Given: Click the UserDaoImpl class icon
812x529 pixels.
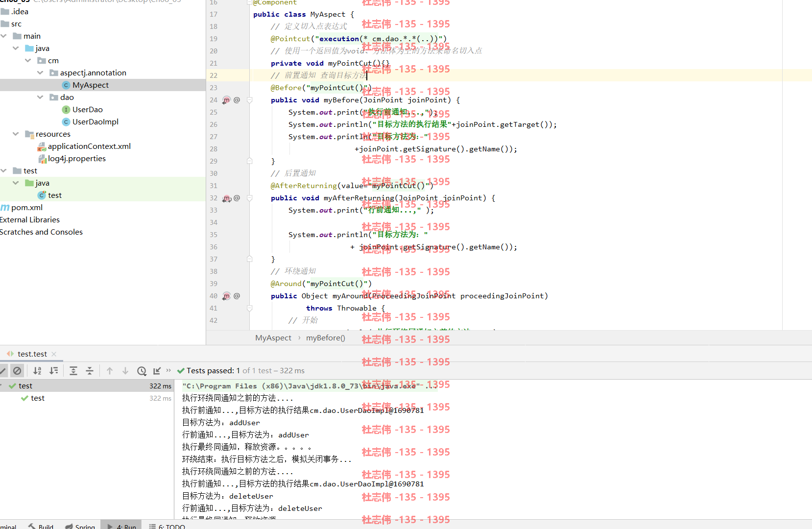Looking at the screenshot, I should tap(66, 121).
